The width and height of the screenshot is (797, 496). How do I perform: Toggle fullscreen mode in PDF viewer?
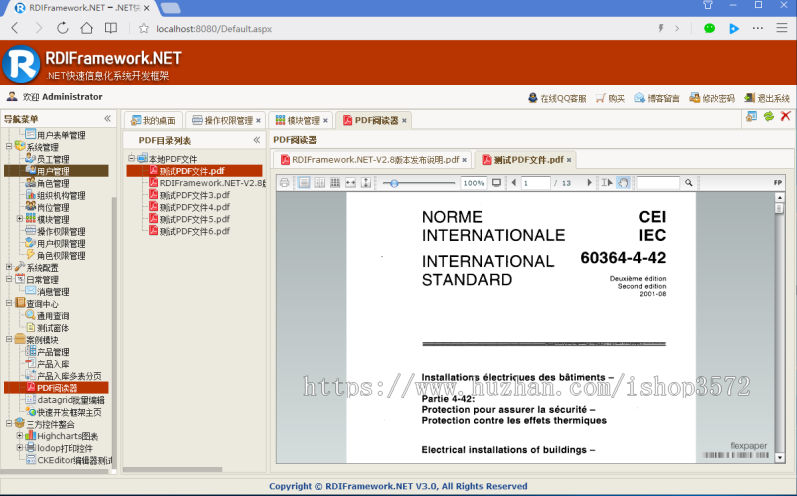coord(497,182)
